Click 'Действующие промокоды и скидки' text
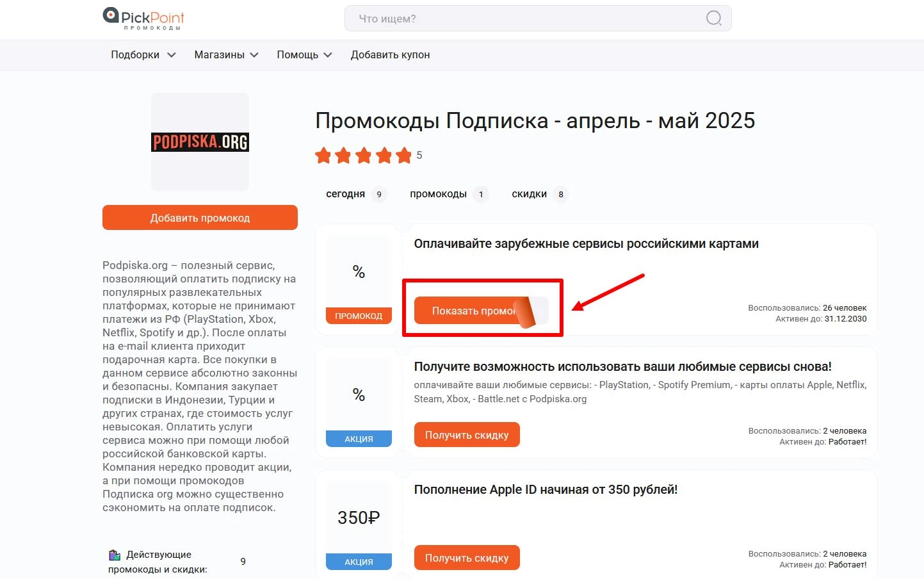This screenshot has height=579, width=924. pyautogui.click(x=158, y=562)
